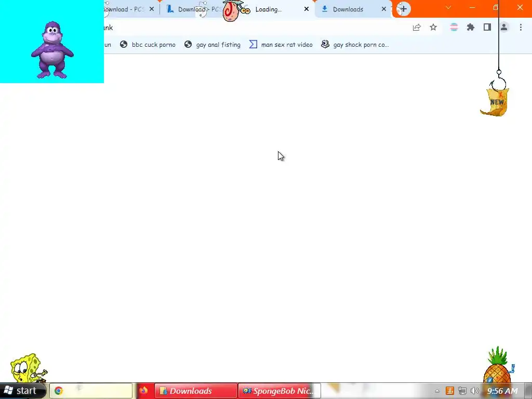Open Chrome's three-dot menu
Image resolution: width=532 pixels, height=399 pixels.
tap(521, 28)
